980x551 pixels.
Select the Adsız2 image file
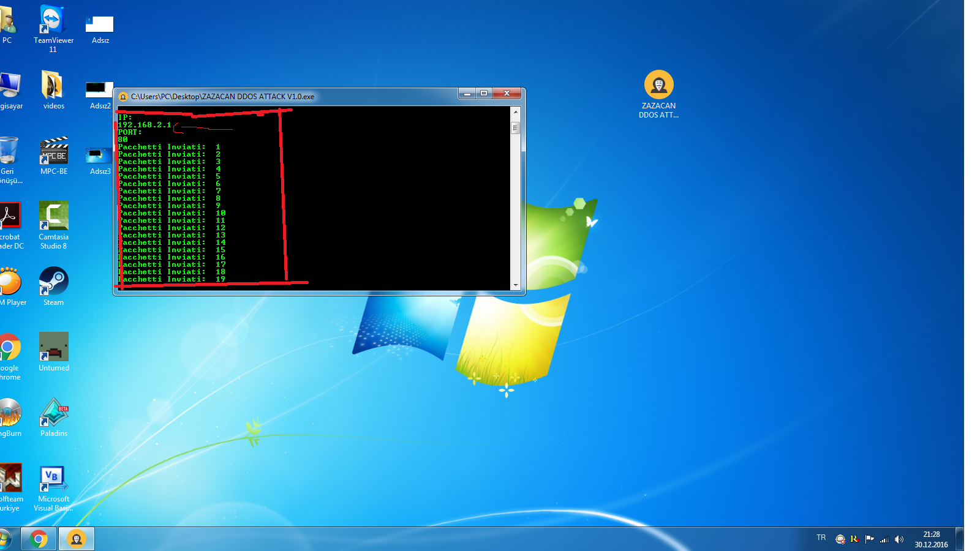tap(100, 95)
